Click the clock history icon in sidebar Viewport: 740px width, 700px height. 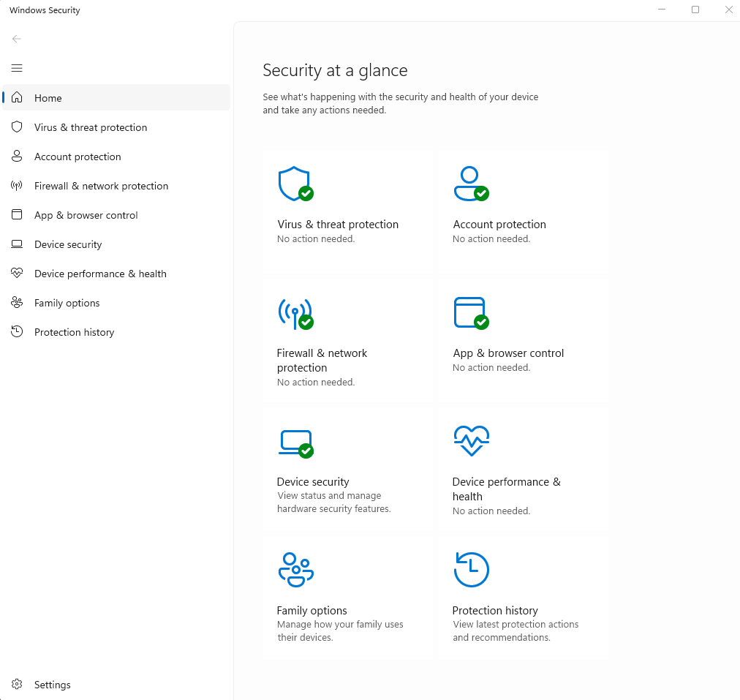[x=17, y=331]
